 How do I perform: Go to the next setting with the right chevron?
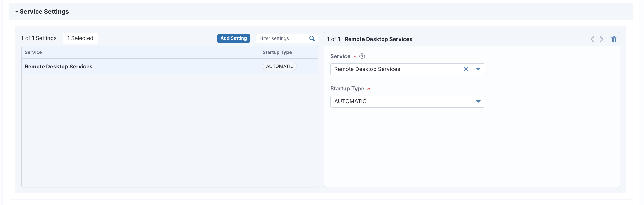(601, 39)
